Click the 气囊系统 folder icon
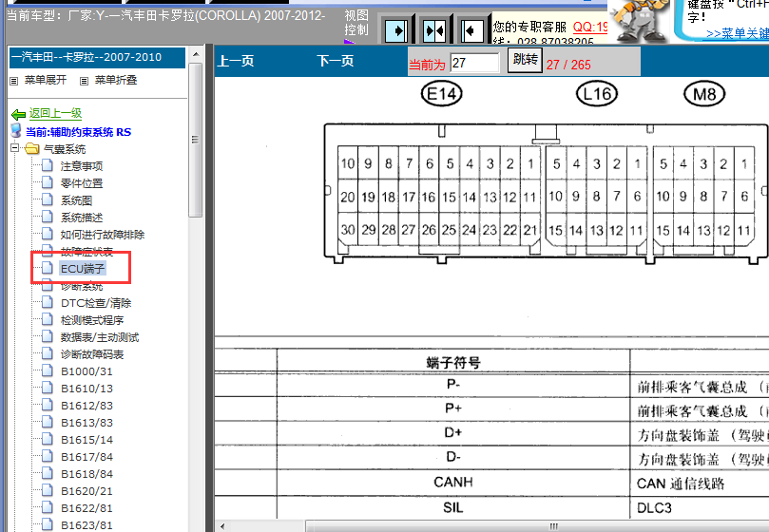Viewport: 769px width, 532px height. [x=32, y=149]
